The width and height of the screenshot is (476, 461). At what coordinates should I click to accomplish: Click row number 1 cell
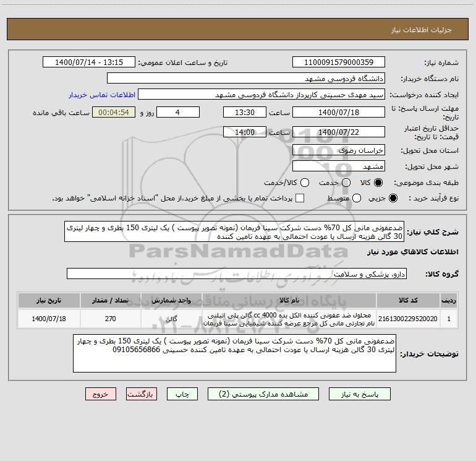449,319
